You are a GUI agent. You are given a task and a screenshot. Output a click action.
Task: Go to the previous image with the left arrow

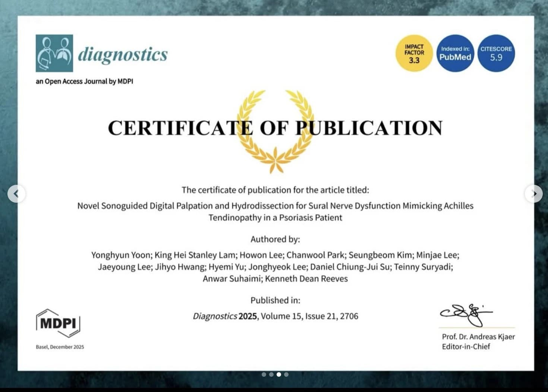pos(16,194)
